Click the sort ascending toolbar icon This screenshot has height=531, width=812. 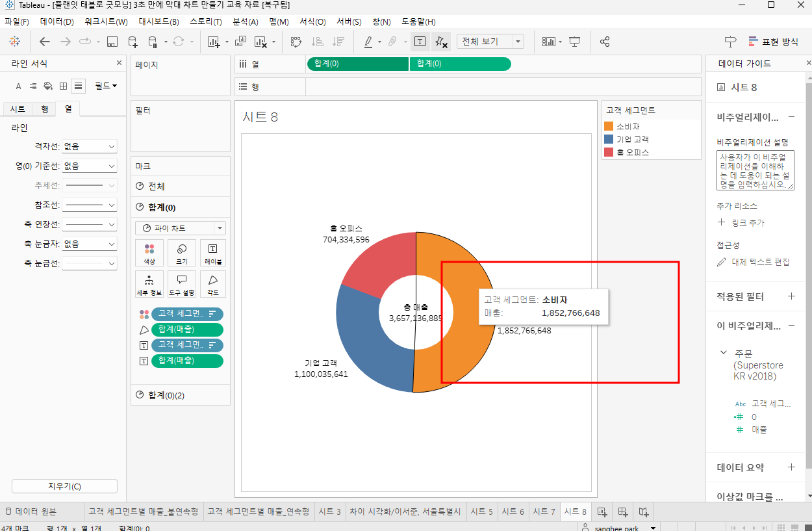coord(317,42)
